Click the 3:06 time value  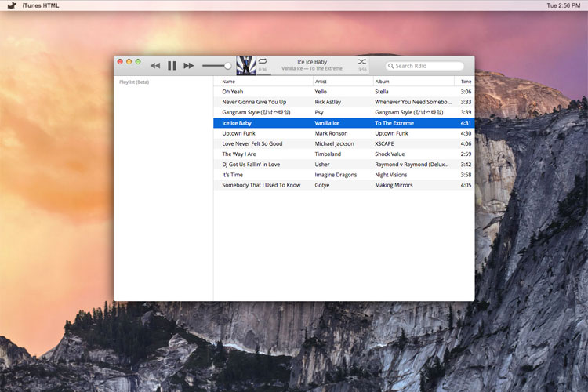click(466, 92)
